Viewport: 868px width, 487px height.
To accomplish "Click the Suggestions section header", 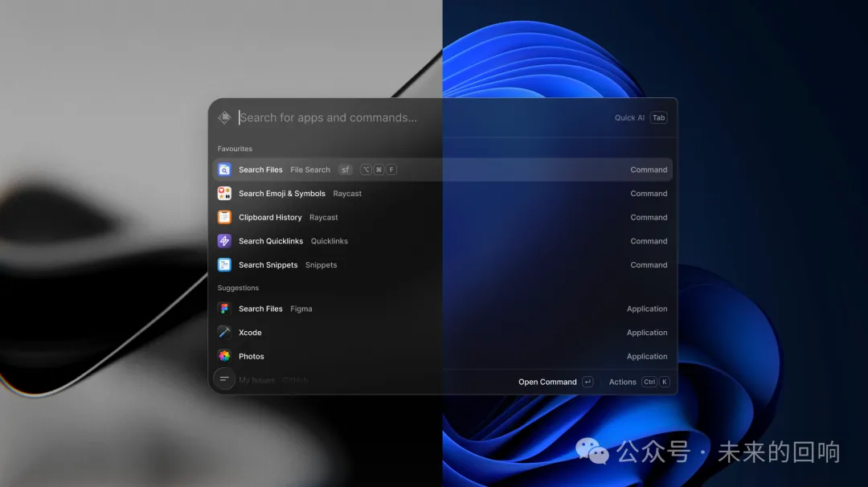I will 238,288.
